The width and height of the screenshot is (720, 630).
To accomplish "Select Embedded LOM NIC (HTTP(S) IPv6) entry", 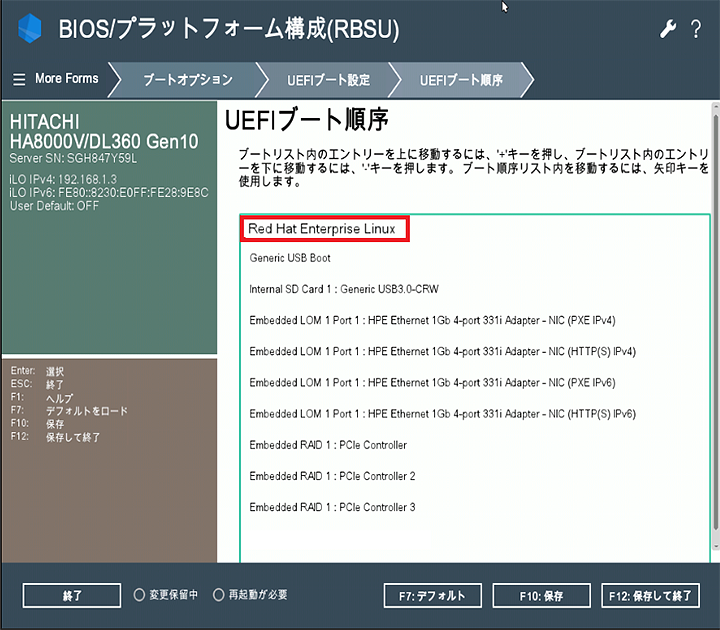I will coord(442,414).
